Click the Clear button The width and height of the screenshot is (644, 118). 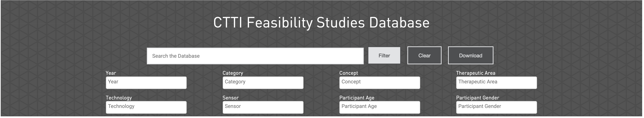tap(424, 56)
